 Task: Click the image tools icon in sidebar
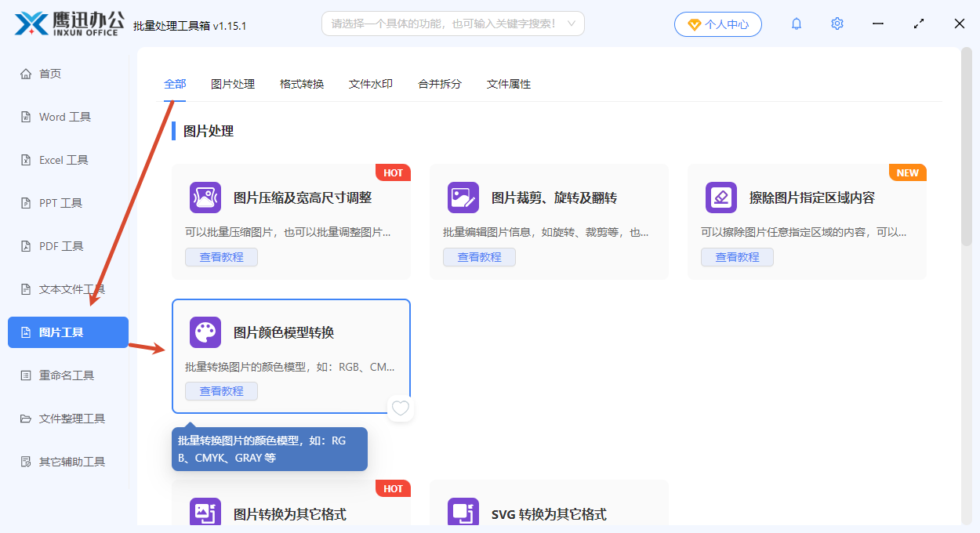[26, 332]
